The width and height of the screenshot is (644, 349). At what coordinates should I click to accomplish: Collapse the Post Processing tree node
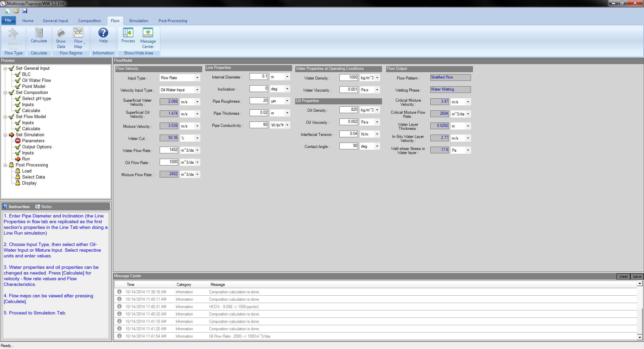[x=5, y=165]
